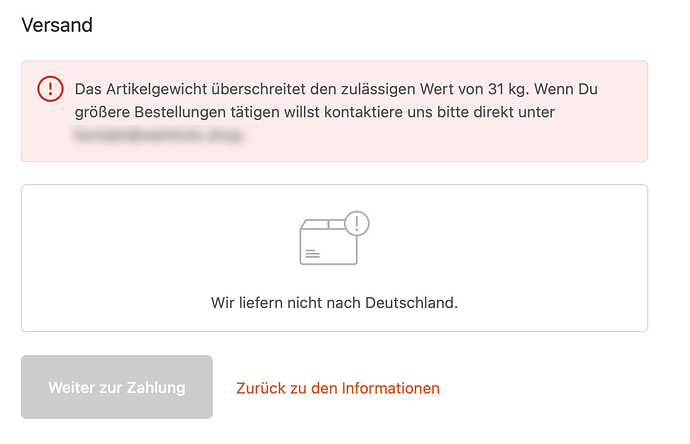690x444 pixels.
Task: Click the exclamation badge on the package
Action: pyautogui.click(x=356, y=222)
